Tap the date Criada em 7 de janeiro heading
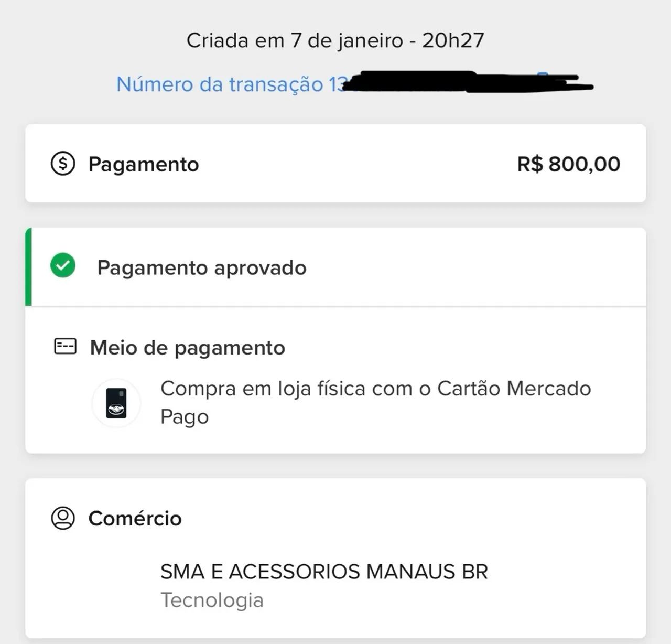This screenshot has width=671, height=644. coord(335,39)
